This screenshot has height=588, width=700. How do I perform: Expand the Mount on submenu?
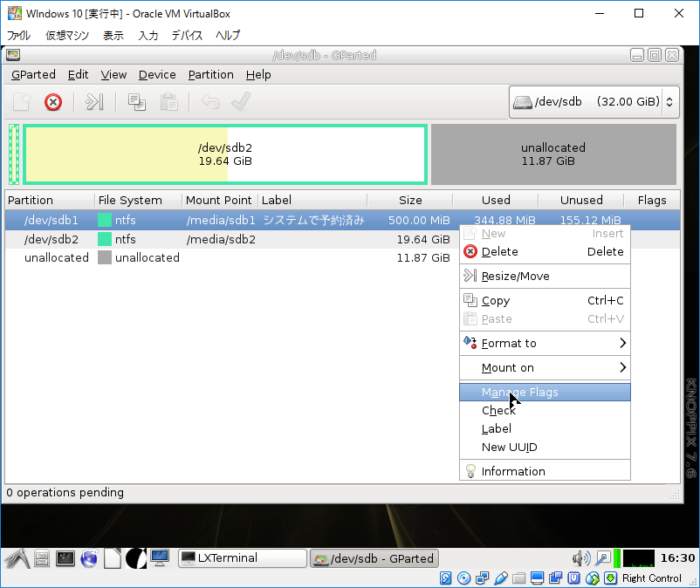545,367
